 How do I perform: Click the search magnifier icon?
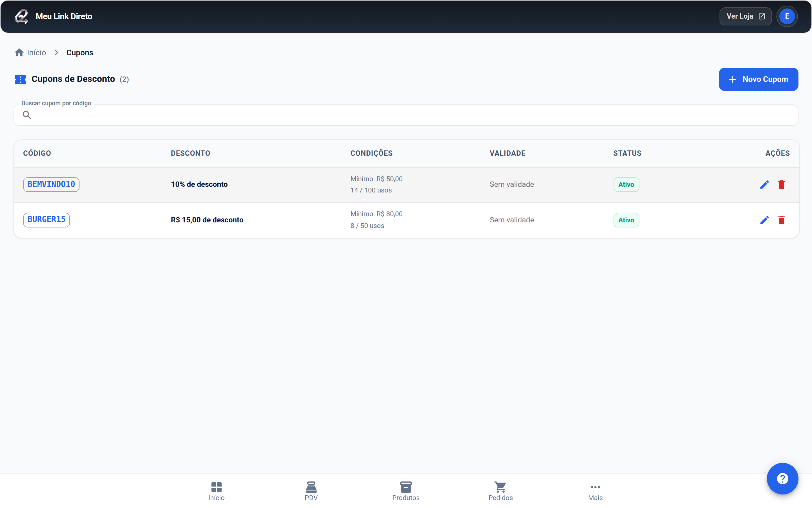tap(27, 115)
